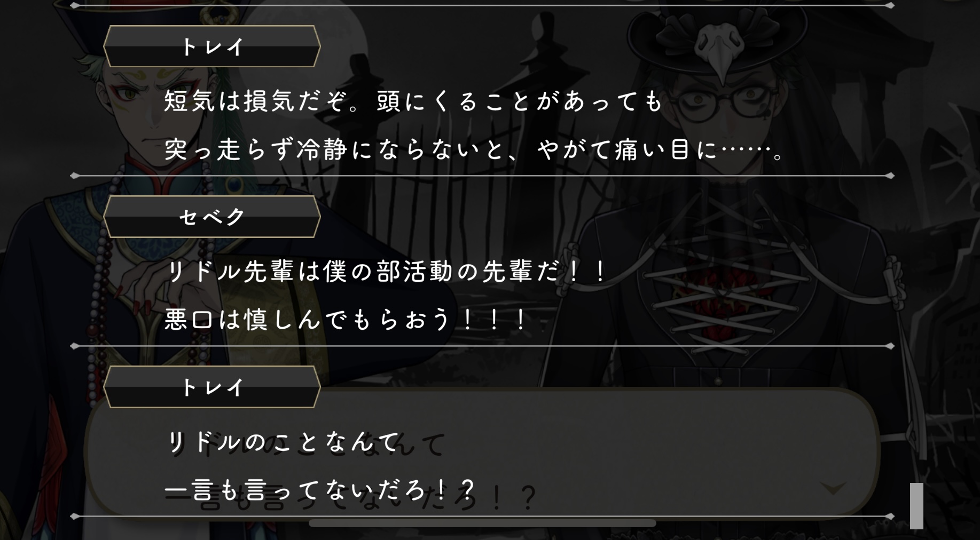Screen dimensions: 980x540
Task: Click the line リドルのことなんて
Action: point(283,442)
